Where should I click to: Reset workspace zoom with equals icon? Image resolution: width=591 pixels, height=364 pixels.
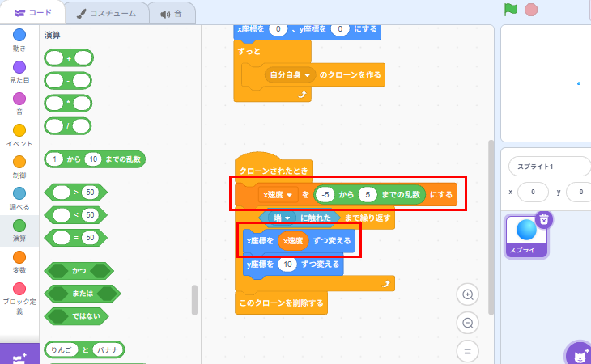click(468, 351)
